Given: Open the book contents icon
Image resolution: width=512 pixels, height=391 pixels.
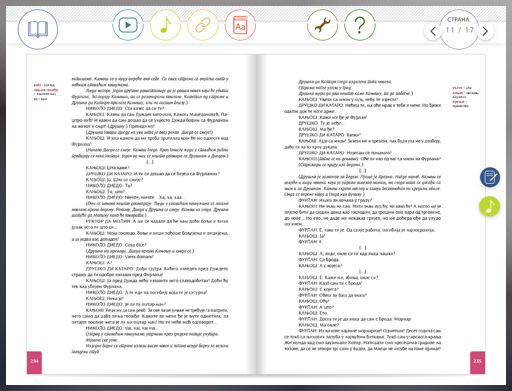Looking at the screenshot, I should 38,30.
